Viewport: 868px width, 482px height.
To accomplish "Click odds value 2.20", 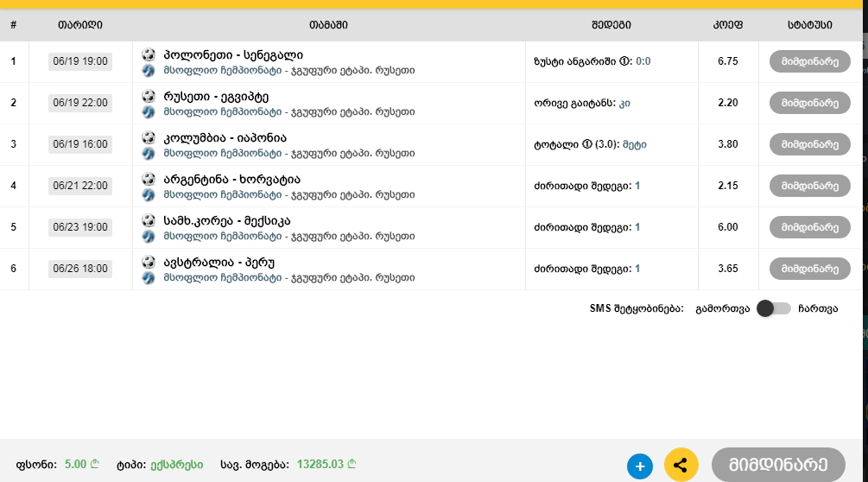I will coord(728,103).
